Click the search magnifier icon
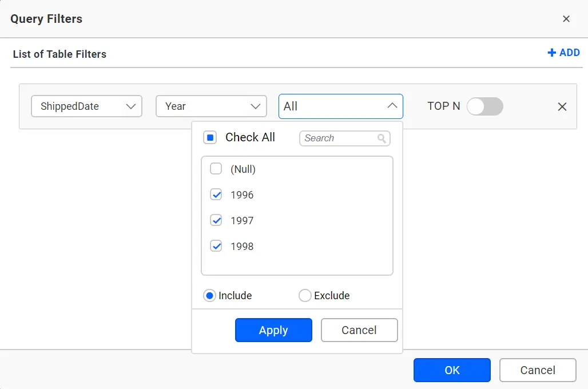 [382, 138]
